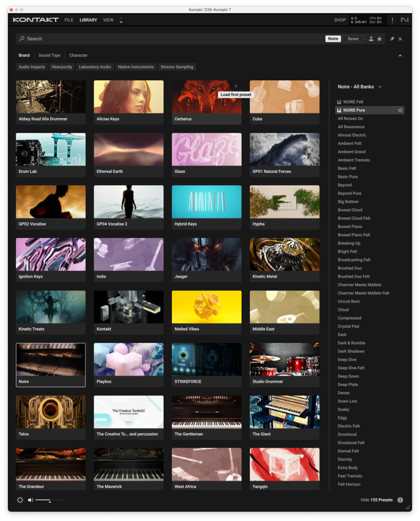This screenshot has height=521, width=420.
Task: Expand the Noire - All Banks dropdown
Action: coord(380,87)
